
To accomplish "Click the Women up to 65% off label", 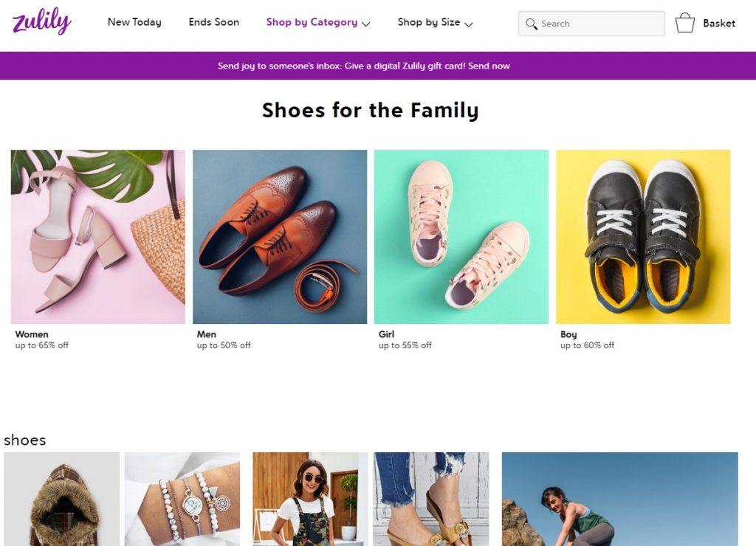I will (42, 339).
